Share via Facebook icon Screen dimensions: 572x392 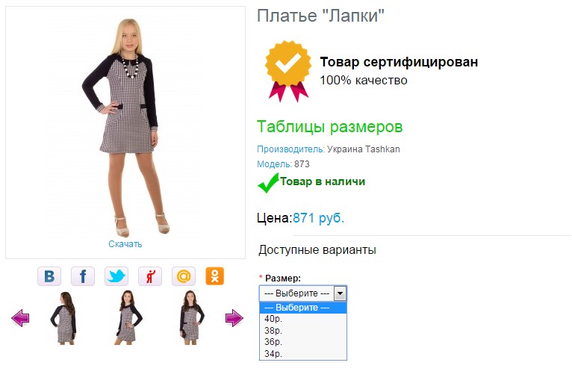point(83,276)
